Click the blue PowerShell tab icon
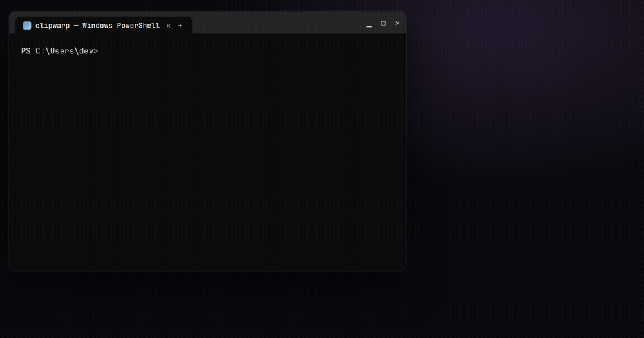This screenshot has width=644, height=338. coord(27,26)
